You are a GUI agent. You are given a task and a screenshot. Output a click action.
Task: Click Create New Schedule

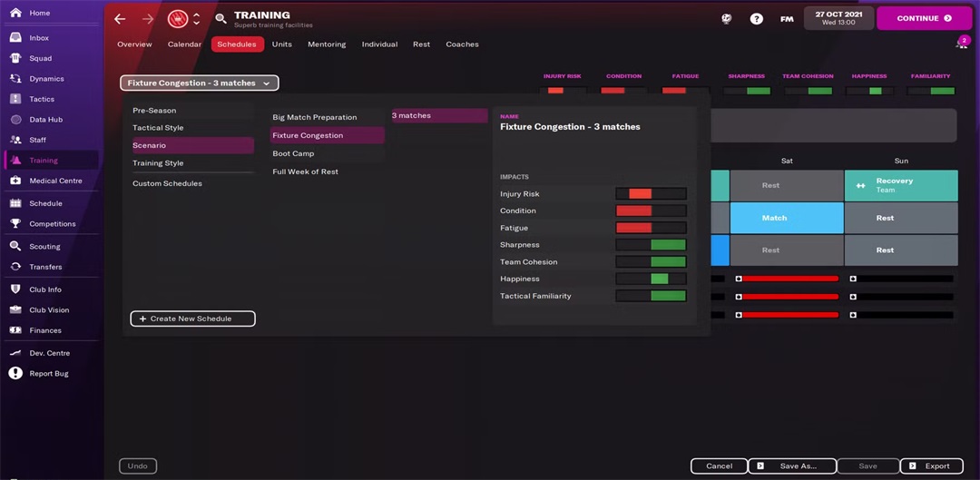(x=192, y=318)
